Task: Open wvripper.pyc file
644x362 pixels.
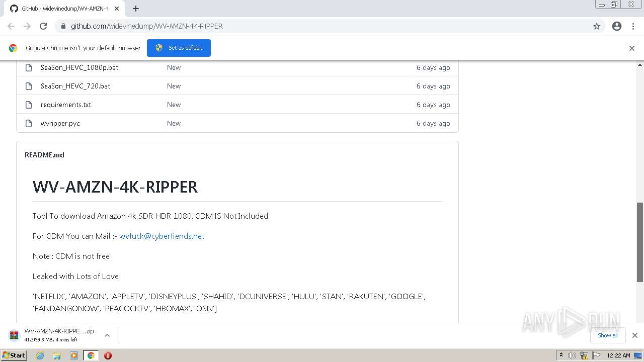Action: 60,123
